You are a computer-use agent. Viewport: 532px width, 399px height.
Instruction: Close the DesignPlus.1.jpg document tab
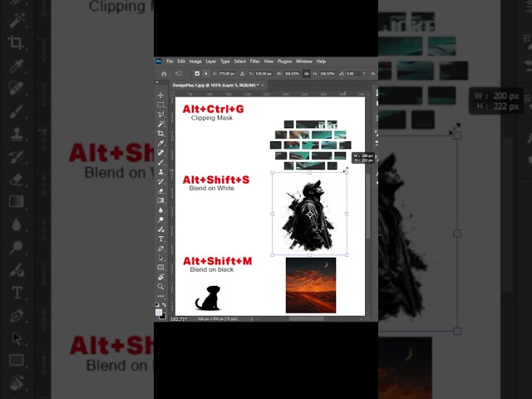point(263,85)
